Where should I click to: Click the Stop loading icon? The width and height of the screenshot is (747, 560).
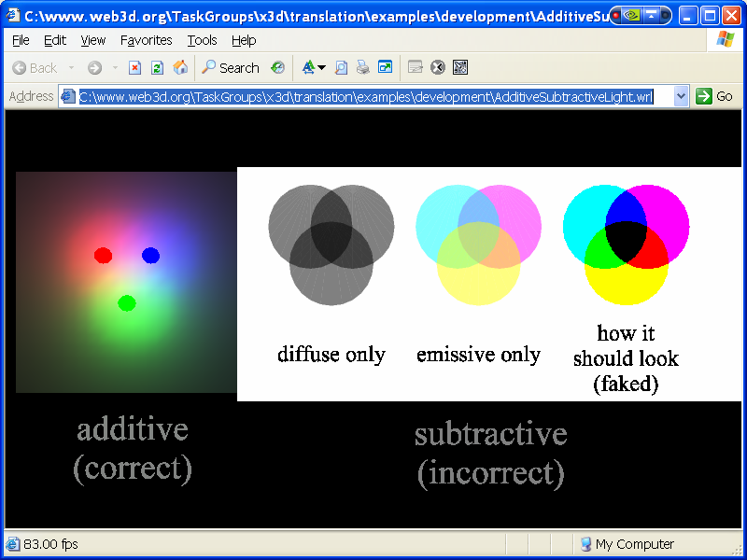coord(135,67)
